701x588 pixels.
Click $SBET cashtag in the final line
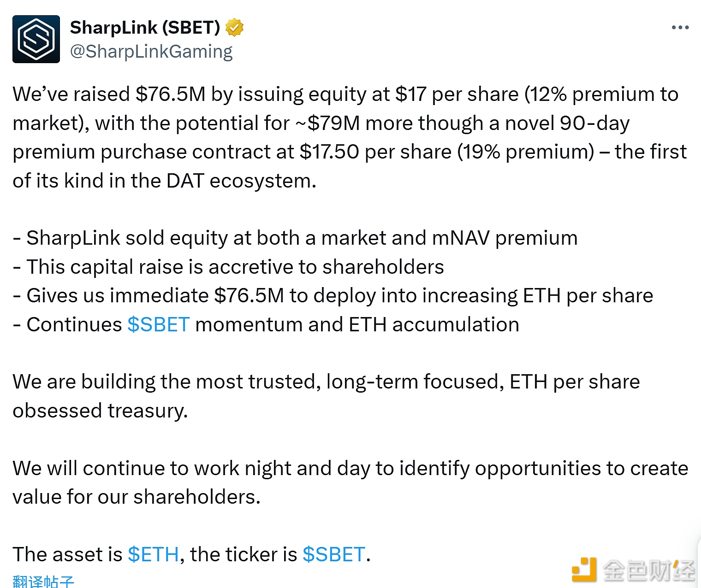[x=334, y=554]
